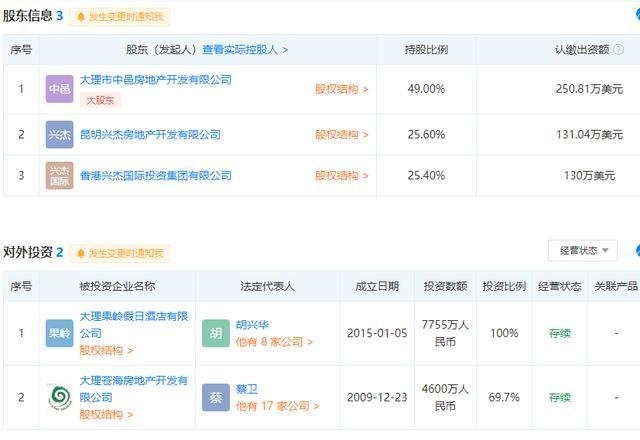
Task: Click the 131.04万美元 amount cell
Action: pyautogui.click(x=589, y=134)
